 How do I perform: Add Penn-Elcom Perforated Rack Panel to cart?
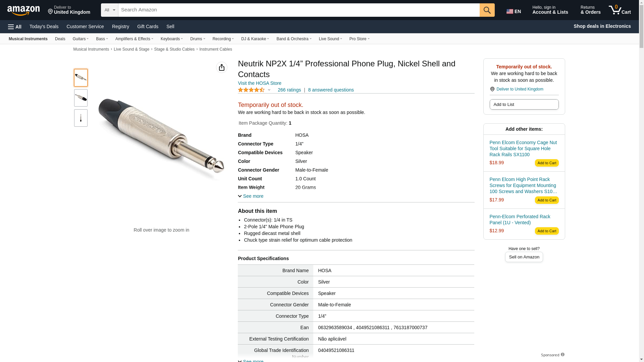point(547,231)
